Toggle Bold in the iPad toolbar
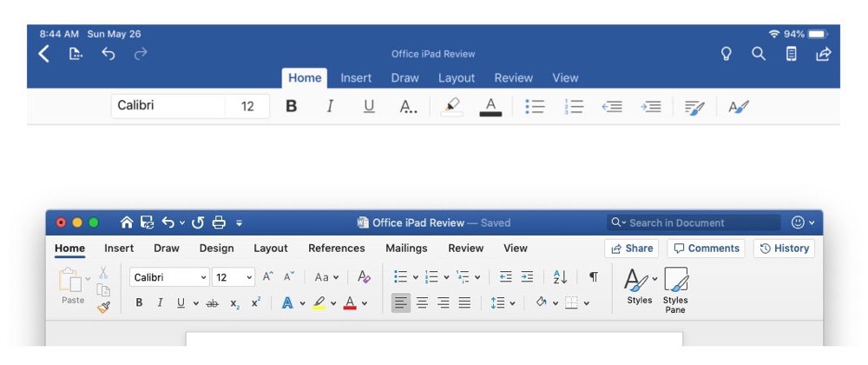Viewport: 868px width, 365px height. tap(292, 106)
